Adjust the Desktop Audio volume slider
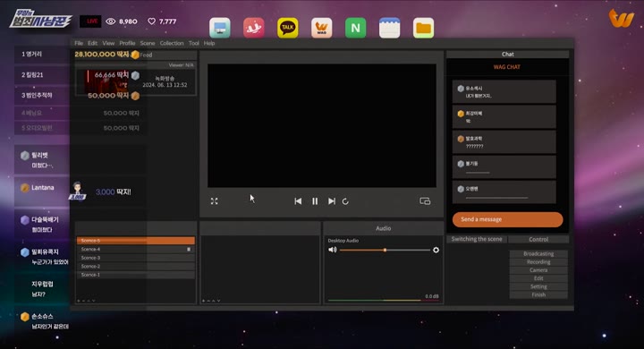This screenshot has width=644, height=349. click(385, 250)
